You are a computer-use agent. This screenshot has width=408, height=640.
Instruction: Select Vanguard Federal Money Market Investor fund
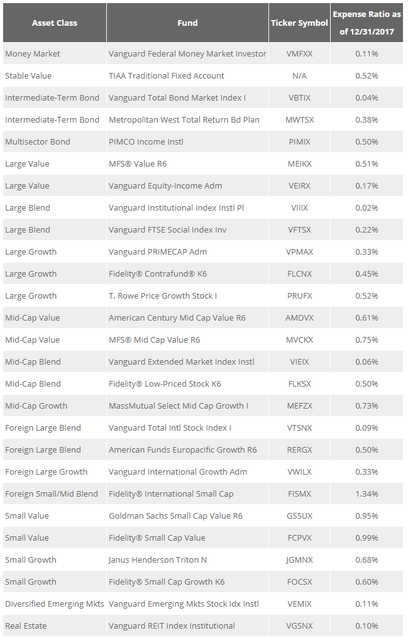[x=187, y=54]
